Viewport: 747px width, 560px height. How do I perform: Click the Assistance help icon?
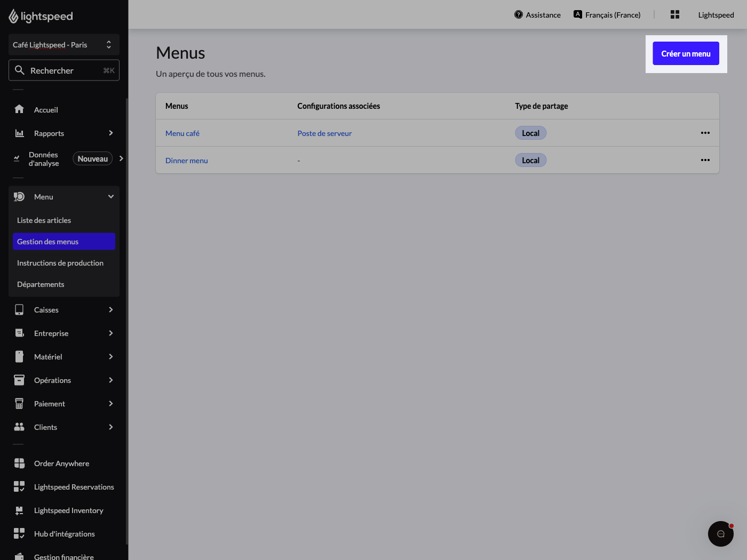point(519,15)
